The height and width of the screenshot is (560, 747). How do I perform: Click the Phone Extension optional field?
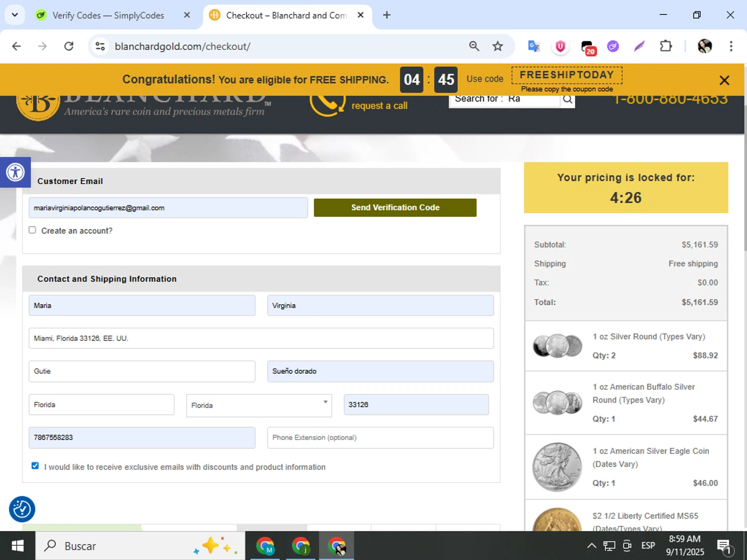(x=380, y=438)
